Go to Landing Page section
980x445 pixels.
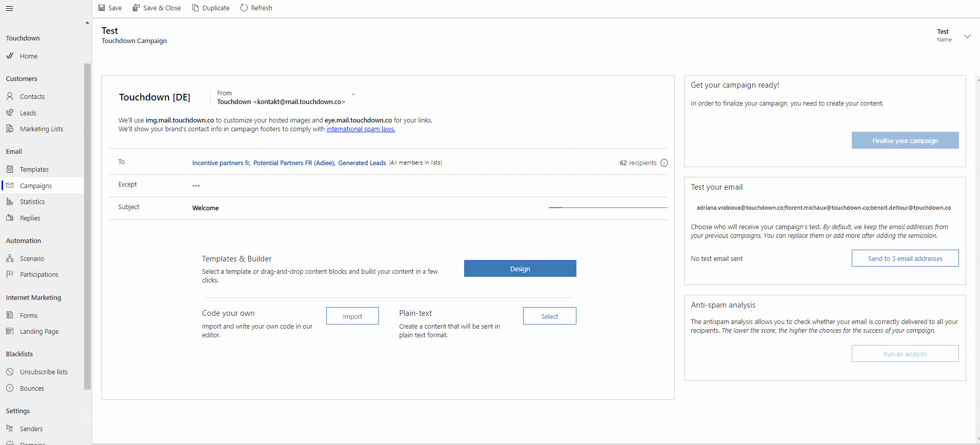pyautogui.click(x=39, y=332)
